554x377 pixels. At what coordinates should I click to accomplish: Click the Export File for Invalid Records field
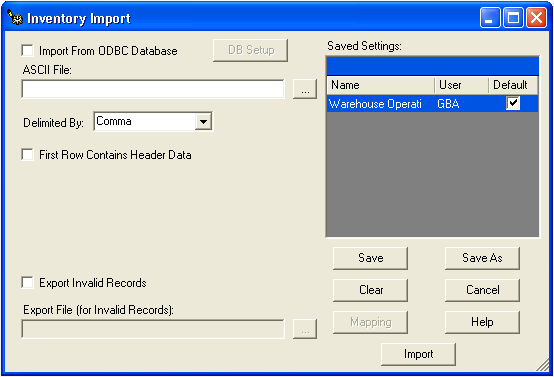(x=153, y=329)
